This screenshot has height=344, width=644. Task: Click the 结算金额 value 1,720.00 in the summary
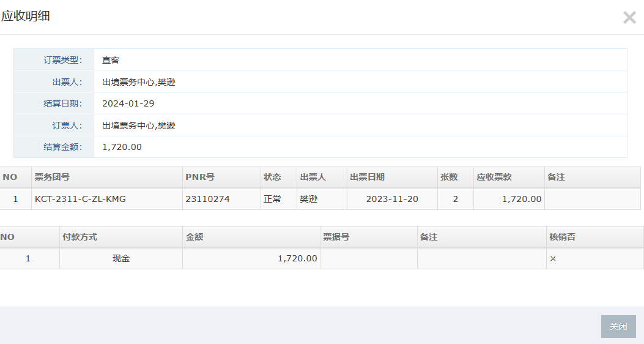[x=122, y=147]
